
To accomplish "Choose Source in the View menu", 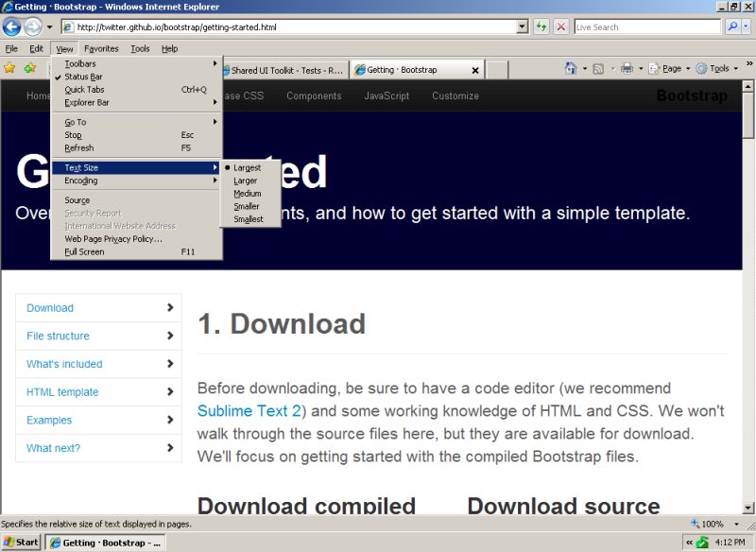I will point(136,200).
